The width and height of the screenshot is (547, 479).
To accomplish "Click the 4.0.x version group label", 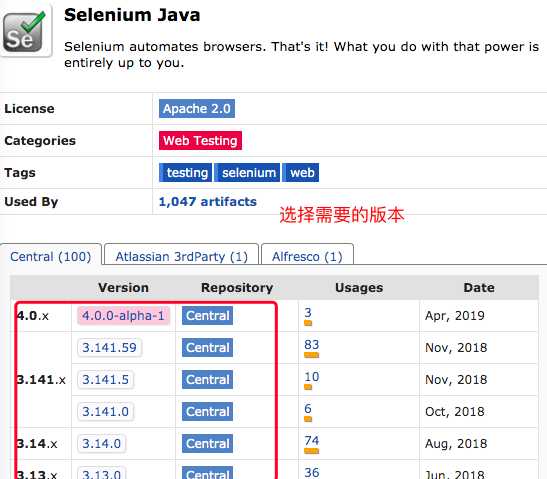I will click(33, 316).
